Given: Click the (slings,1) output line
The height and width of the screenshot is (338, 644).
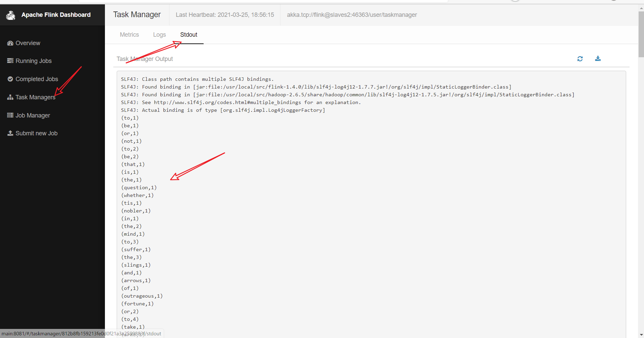Looking at the screenshot, I should [136, 265].
